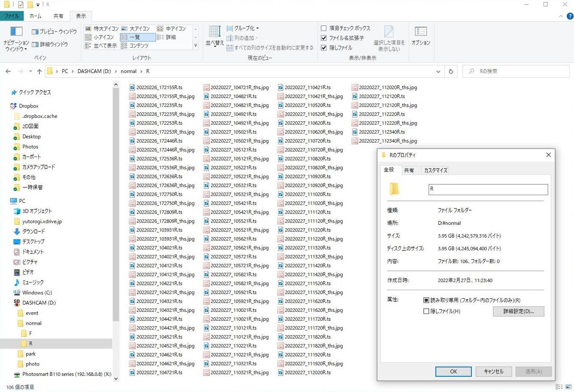
Task: Open the Navigation Window (ナビゲーション ウィンドウ) dropdown
Action: coord(16,39)
